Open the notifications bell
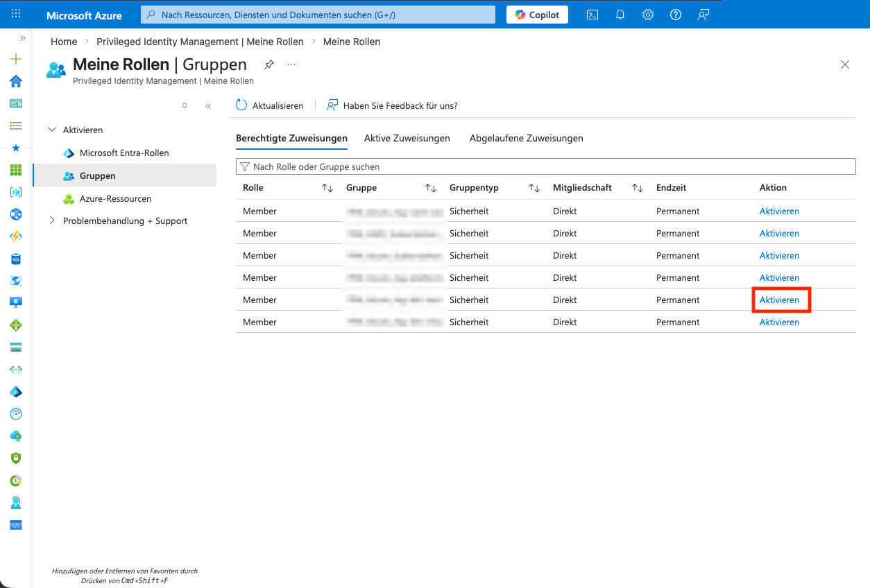Screen dimensions: 870x588 click(x=620, y=15)
